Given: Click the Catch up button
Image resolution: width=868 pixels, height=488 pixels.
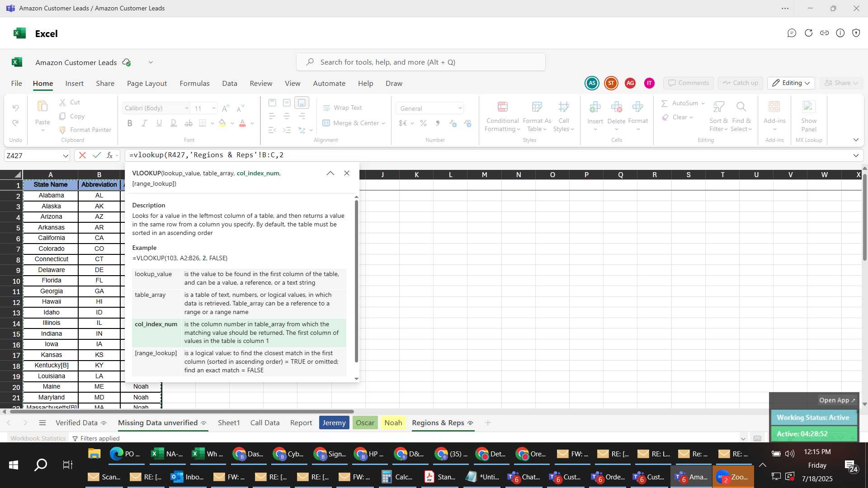Looking at the screenshot, I should 741,83.
